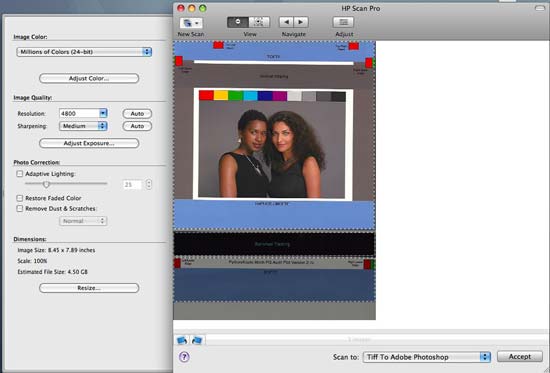This screenshot has width=550, height=373.
Task: Rotate the scan left using bottom icon
Action: tap(182, 340)
